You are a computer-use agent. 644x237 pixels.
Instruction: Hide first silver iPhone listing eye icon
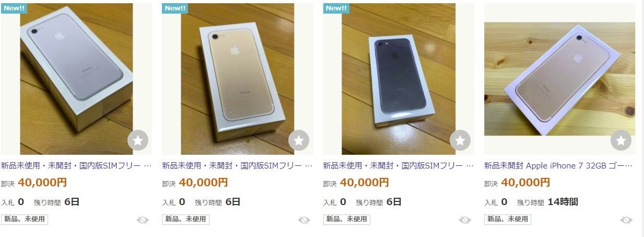[x=143, y=220]
